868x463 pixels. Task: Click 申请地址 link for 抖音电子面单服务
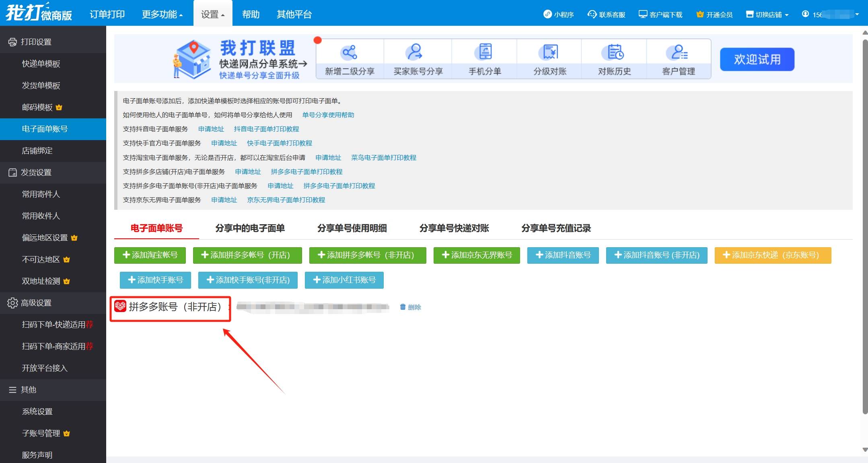(211, 129)
